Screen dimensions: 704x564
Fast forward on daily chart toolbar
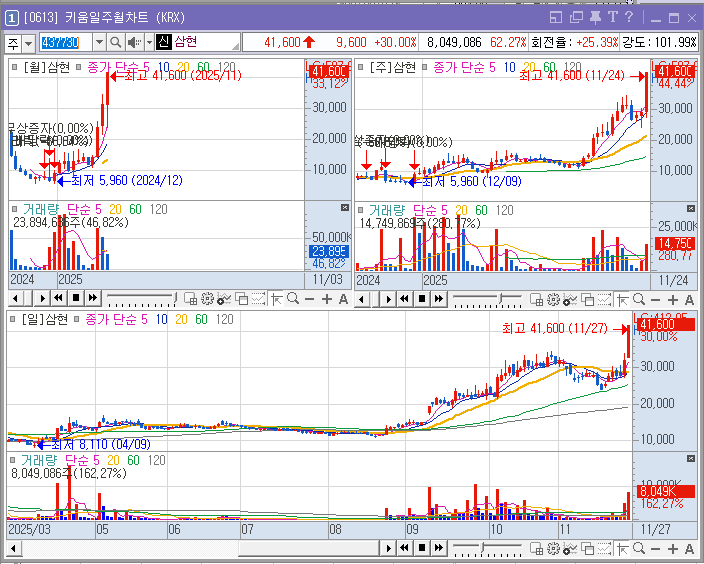[x=439, y=548]
